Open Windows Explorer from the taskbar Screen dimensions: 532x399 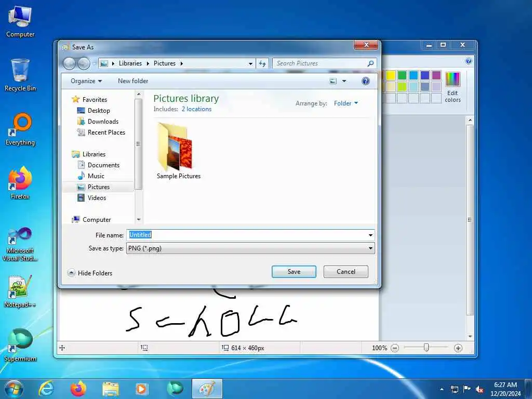click(111, 389)
